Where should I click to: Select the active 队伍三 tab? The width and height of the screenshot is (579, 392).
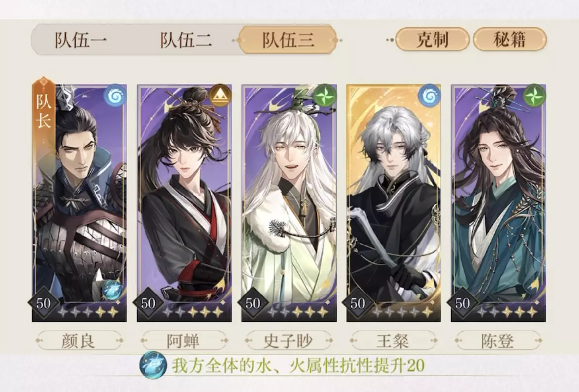tap(288, 40)
